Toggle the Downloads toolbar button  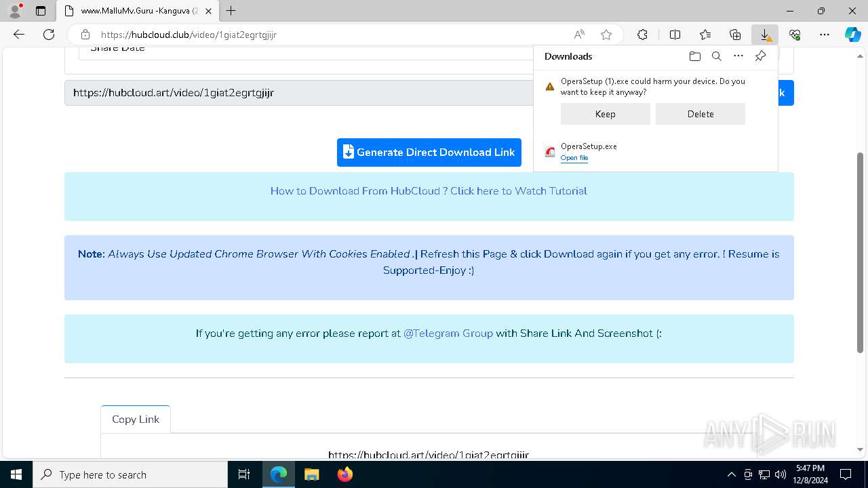pyautogui.click(x=765, y=35)
